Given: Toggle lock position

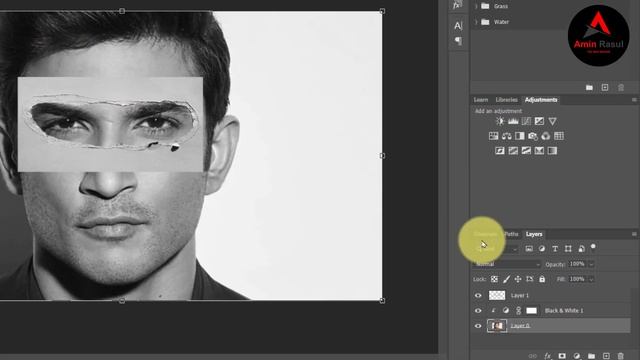Looking at the screenshot, I should (x=518, y=279).
